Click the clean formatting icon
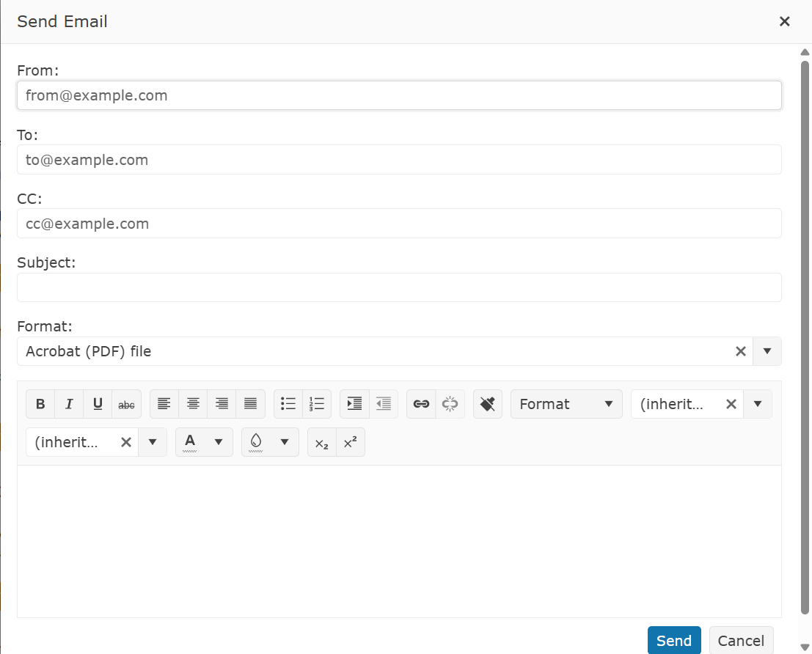The width and height of the screenshot is (812, 654). coord(487,404)
